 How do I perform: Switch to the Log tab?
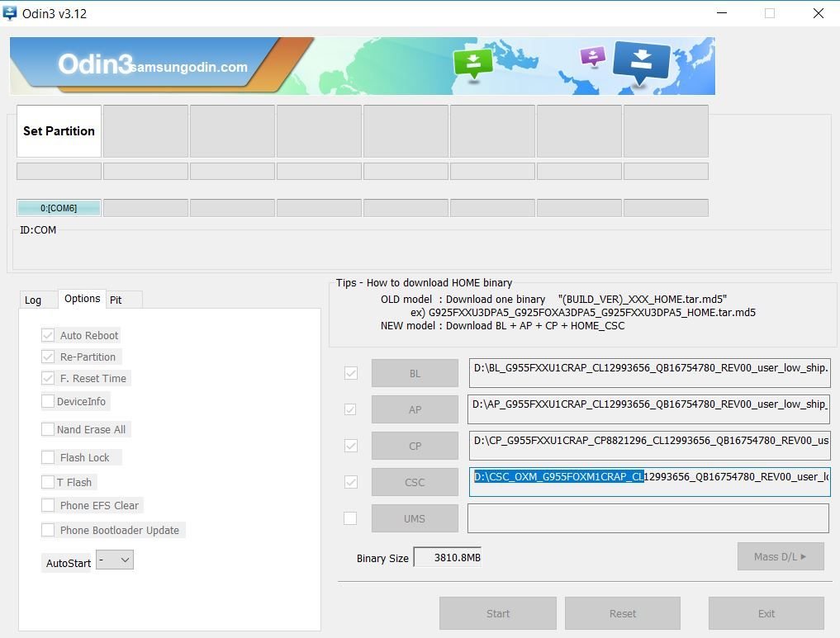pos(33,300)
